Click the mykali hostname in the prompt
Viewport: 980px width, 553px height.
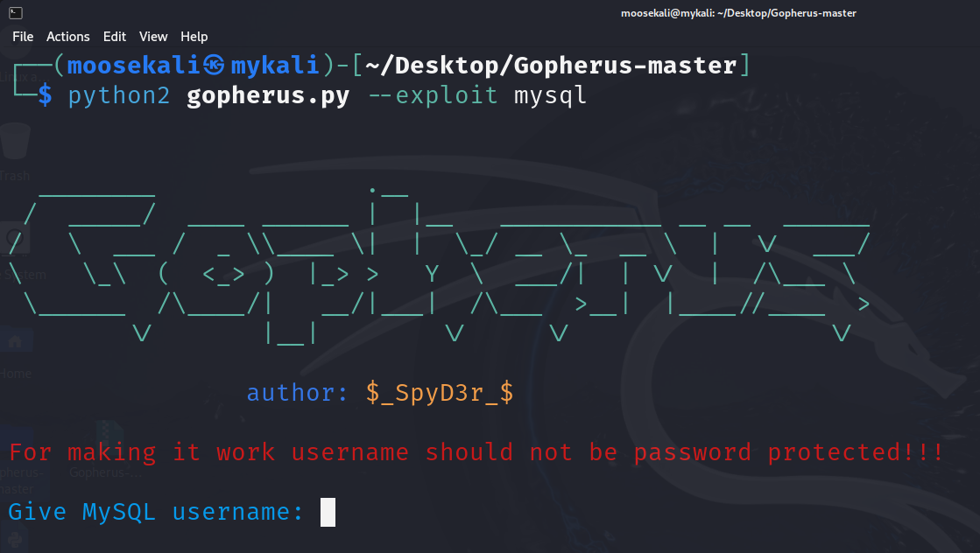click(274, 66)
